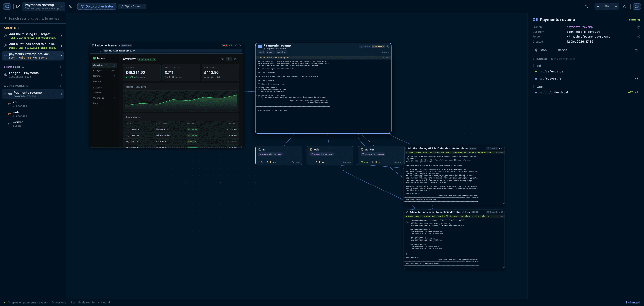The width and height of the screenshot is (644, 306).
Task: Click the magnifier search icon in the top-right toolbar
Action: (586, 6)
